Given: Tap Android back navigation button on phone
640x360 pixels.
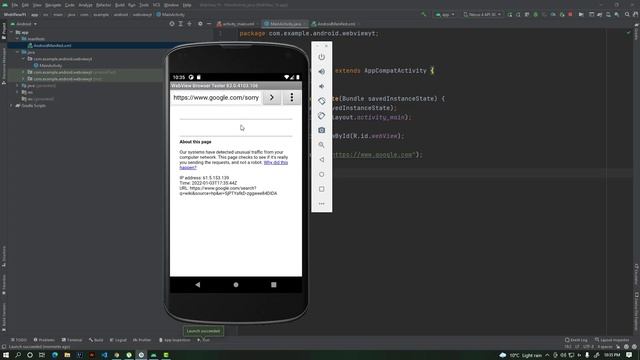Looking at the screenshot, I should click(x=198, y=284).
